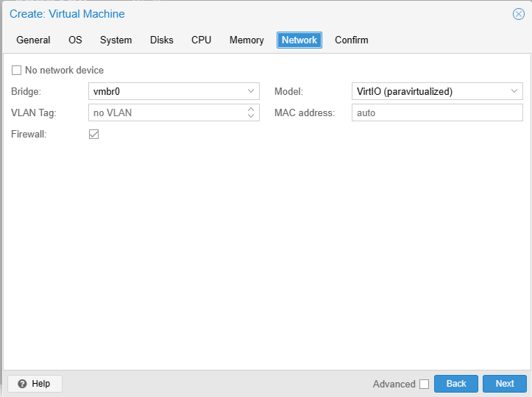Click the VLAN Tag spinner arrows
The height and width of the screenshot is (397, 532).
251,112
